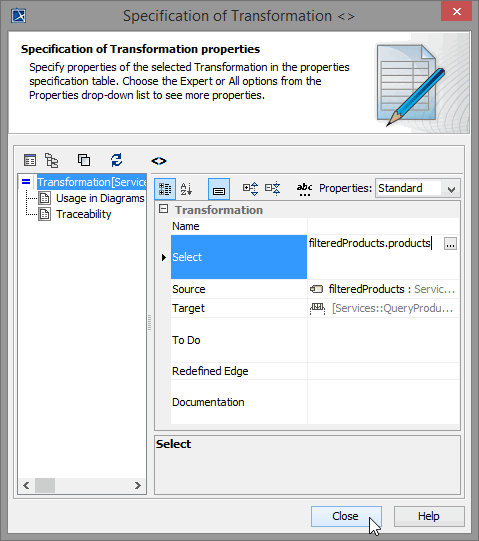The height and width of the screenshot is (541, 479).
Task: Collapse all property groups icon
Action: click(273, 189)
